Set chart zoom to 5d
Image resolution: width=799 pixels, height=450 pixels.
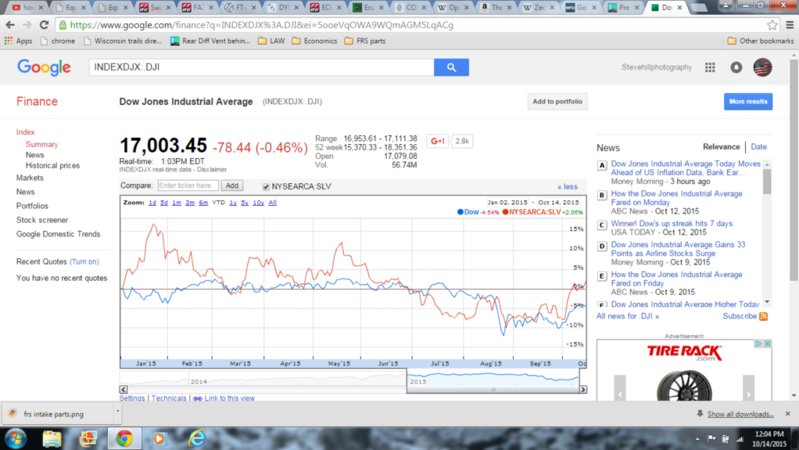(x=164, y=203)
